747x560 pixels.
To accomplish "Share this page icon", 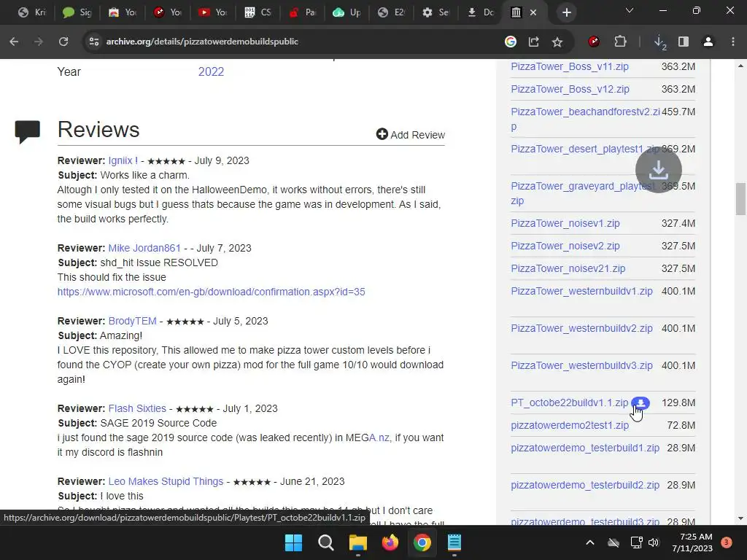I will coord(533,42).
